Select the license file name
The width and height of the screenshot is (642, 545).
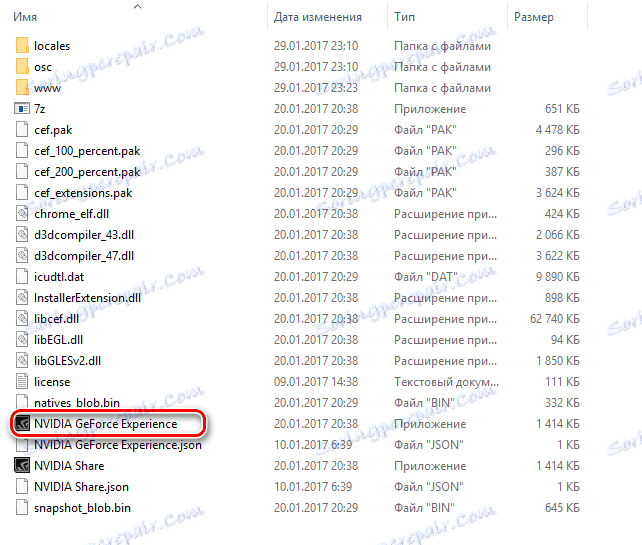click(x=52, y=382)
